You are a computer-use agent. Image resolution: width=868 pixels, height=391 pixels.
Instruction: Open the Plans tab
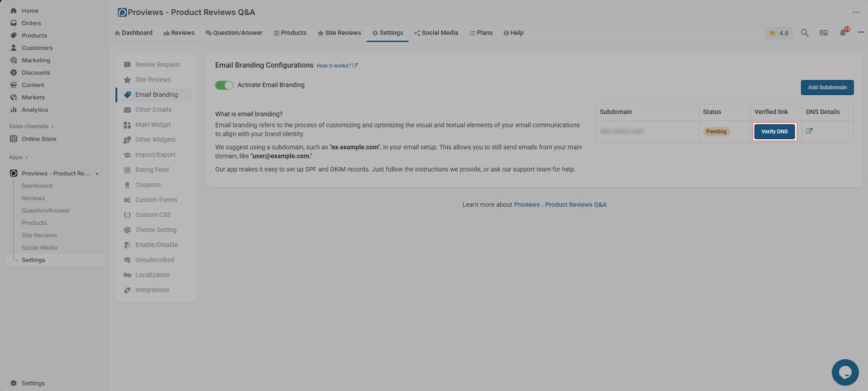(x=481, y=33)
